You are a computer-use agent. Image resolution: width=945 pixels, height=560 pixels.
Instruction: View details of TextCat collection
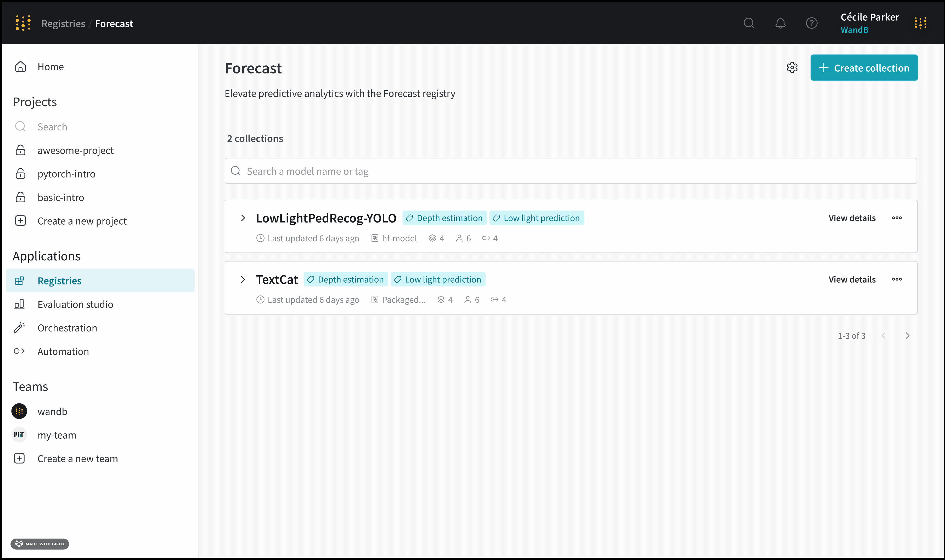852,279
